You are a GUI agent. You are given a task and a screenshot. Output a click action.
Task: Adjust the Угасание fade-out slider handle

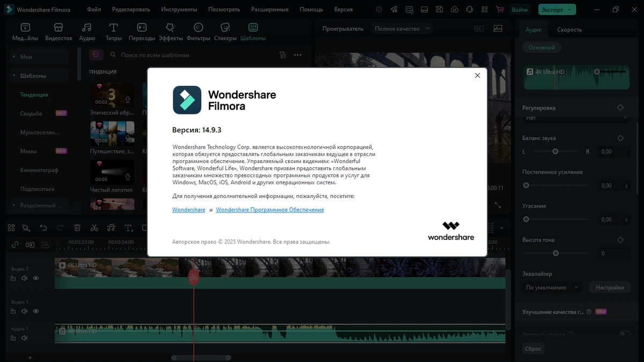[x=526, y=219]
